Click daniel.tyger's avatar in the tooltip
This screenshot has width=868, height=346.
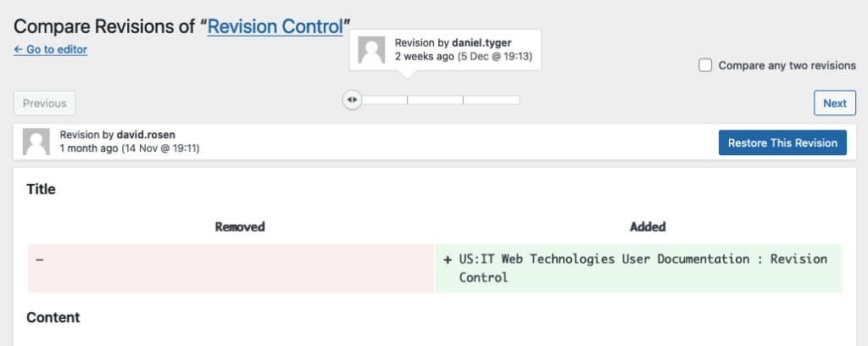coord(371,50)
